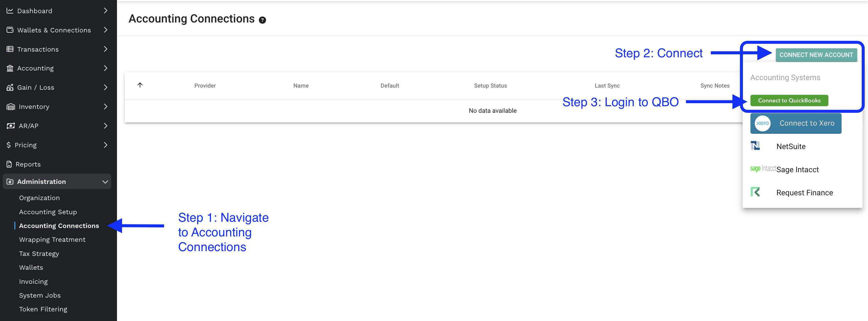This screenshot has width=868, height=321.
Task: Expand the AR/AP chevron
Action: (106, 126)
